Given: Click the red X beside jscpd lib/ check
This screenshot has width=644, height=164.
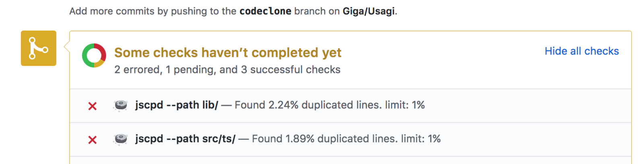Looking at the screenshot, I should pos(93,106).
